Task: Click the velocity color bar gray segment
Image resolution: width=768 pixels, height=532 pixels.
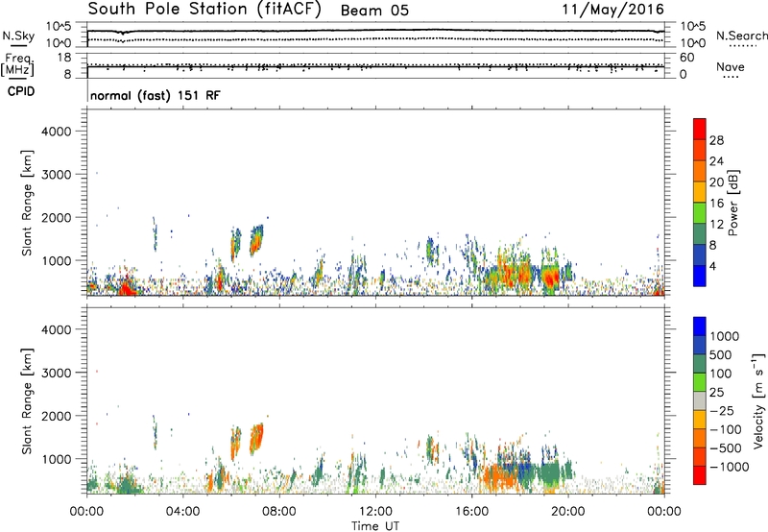Action: [700, 400]
